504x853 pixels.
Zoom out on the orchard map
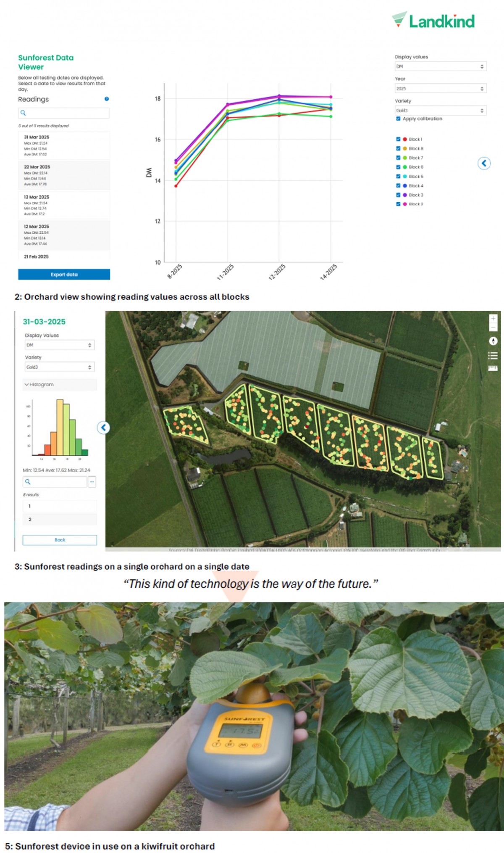[493, 327]
